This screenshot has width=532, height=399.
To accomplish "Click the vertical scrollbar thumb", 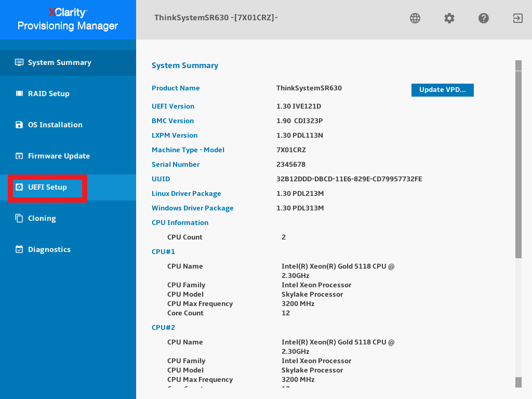I will point(518,165).
